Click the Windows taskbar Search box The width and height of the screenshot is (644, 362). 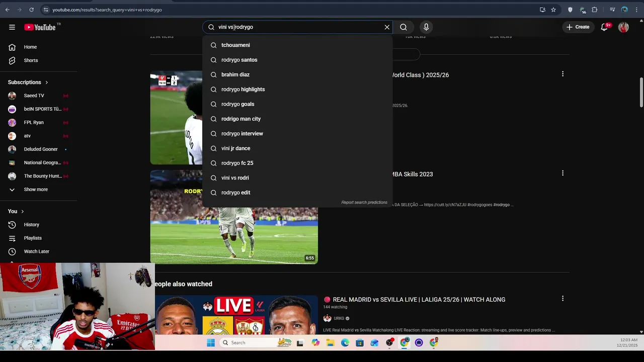click(x=257, y=343)
